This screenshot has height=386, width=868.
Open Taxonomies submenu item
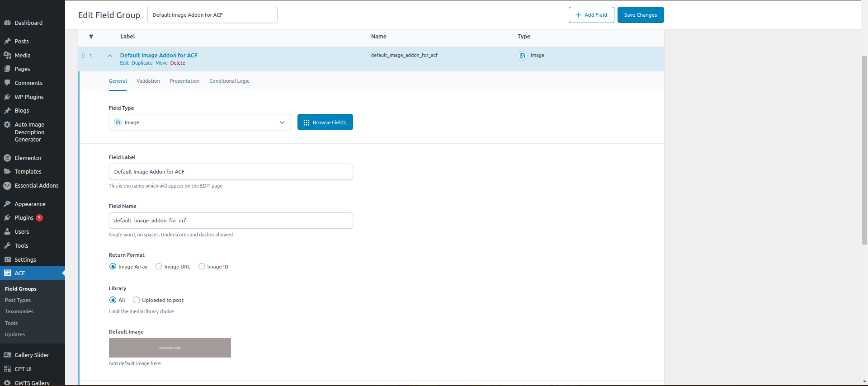pos(19,311)
